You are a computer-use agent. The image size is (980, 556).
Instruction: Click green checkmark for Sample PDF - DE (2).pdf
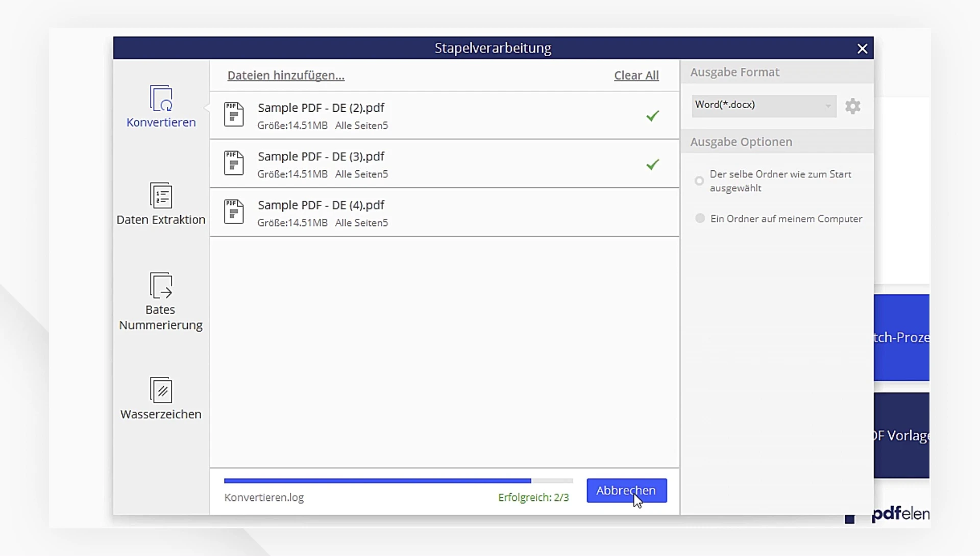653,116
